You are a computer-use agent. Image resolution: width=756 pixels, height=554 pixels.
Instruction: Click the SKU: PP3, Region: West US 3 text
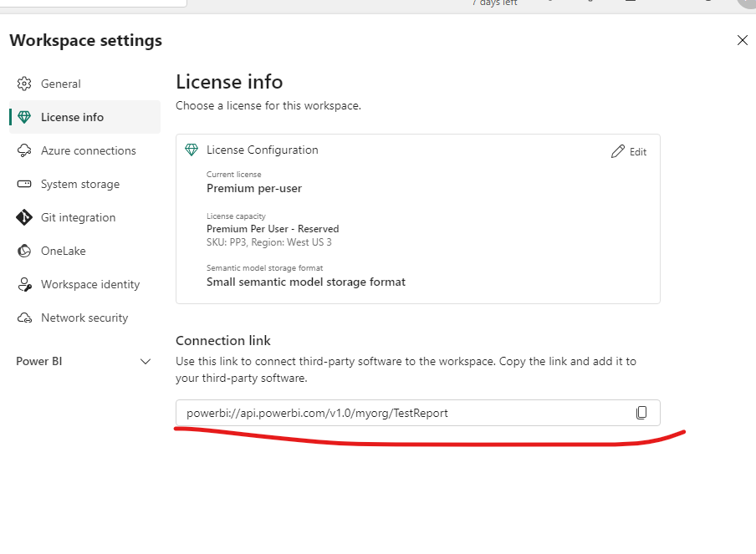coord(269,242)
